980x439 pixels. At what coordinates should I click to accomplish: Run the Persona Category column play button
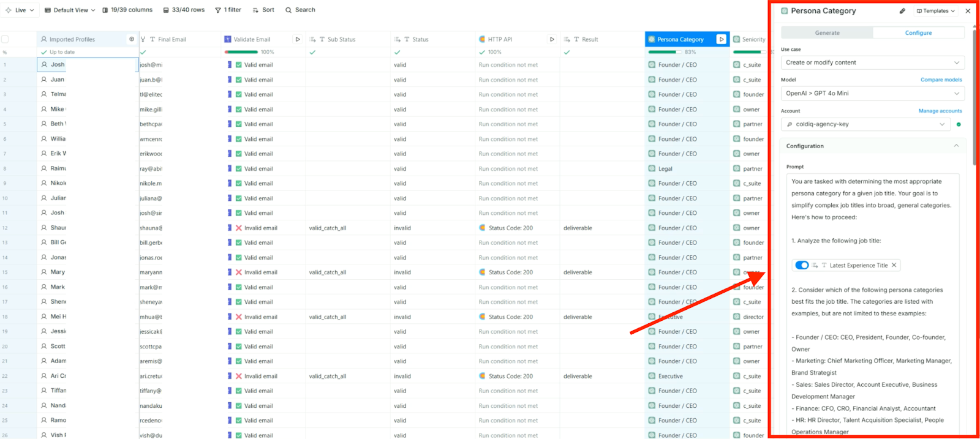[721, 39]
